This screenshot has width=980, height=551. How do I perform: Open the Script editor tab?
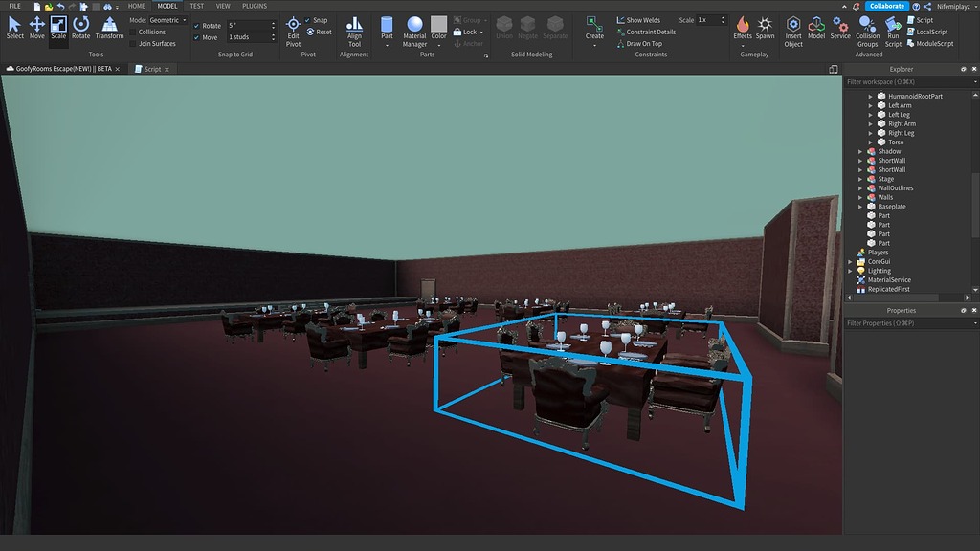[153, 68]
